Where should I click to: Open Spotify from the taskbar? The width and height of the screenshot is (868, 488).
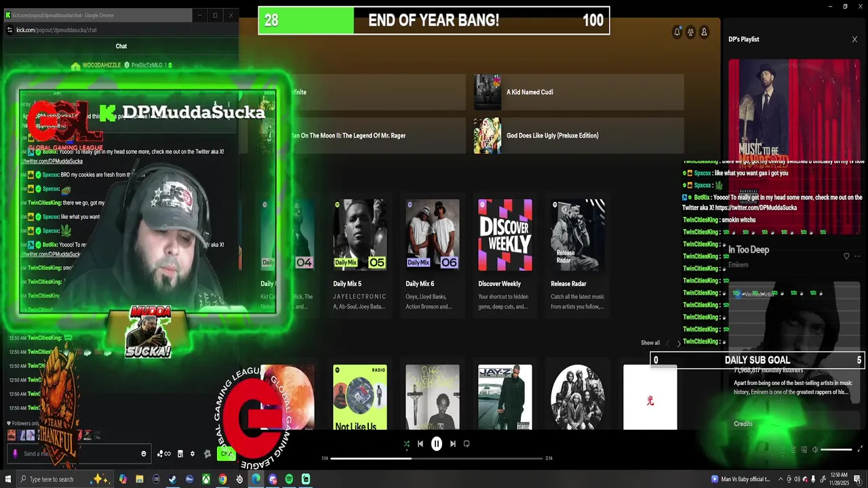click(289, 479)
